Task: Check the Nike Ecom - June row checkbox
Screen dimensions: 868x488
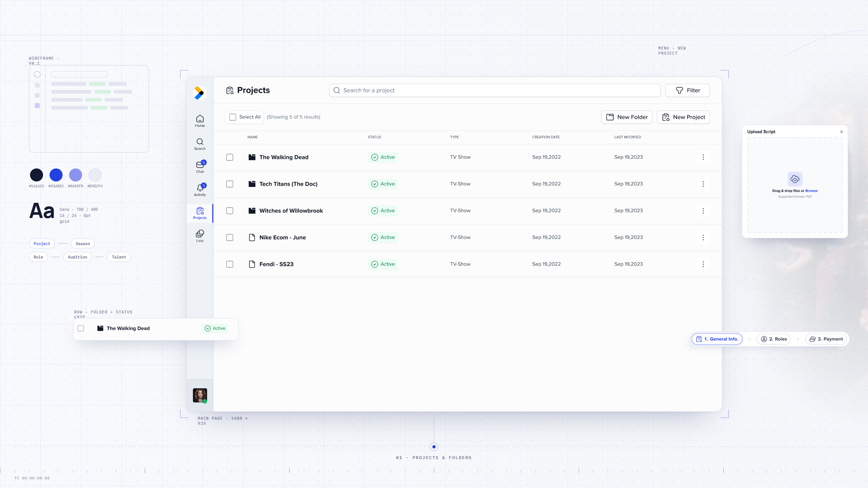Action: (230, 237)
